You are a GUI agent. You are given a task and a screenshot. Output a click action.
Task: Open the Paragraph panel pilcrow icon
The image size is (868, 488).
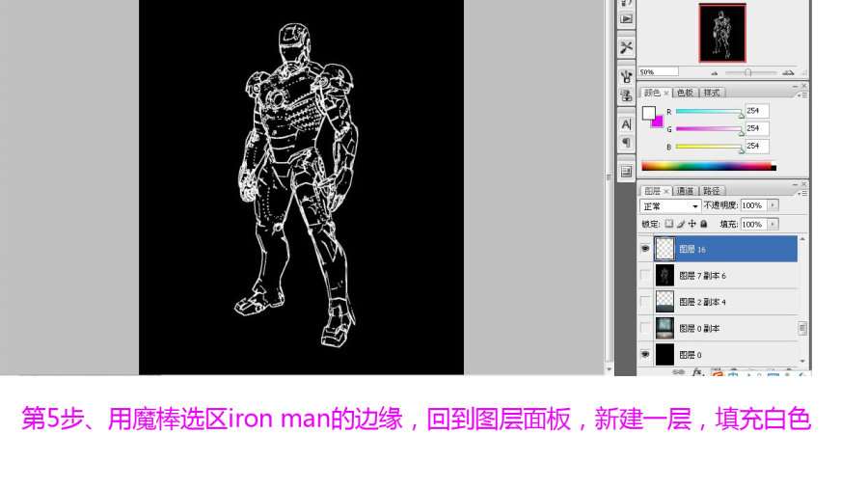click(x=626, y=143)
